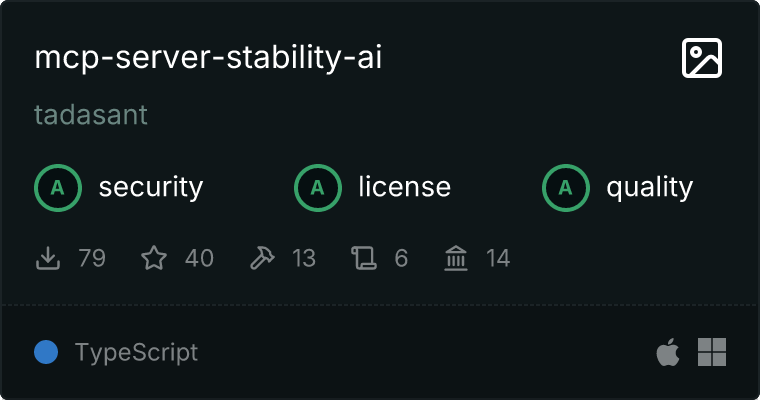Viewport: 760px width, 400px height.
Task: Click the hammer tools icon
Action: (x=261, y=259)
